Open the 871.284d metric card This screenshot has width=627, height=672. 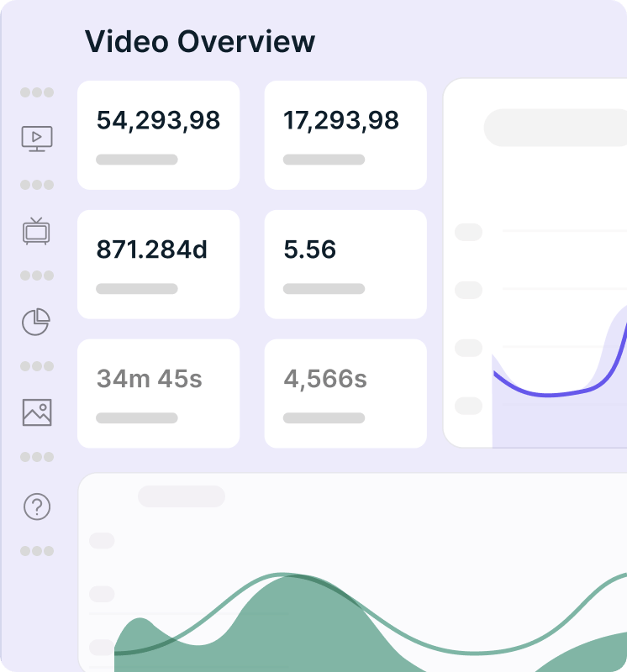[x=158, y=265]
